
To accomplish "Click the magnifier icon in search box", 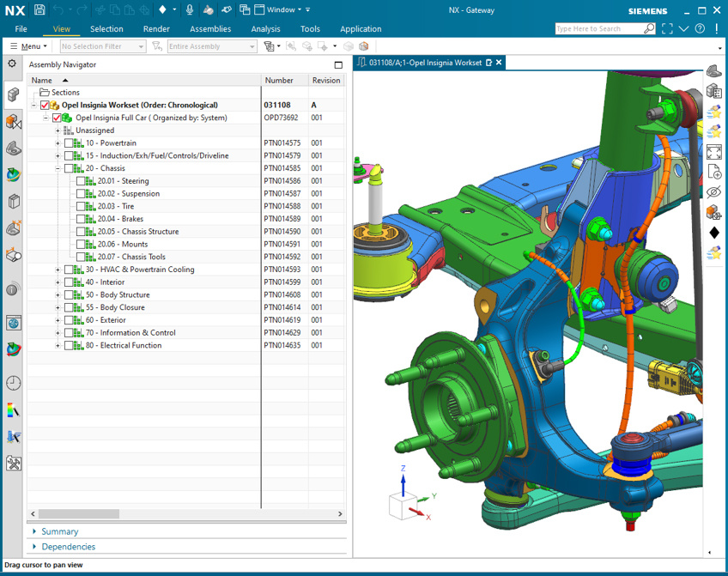I will (x=649, y=28).
